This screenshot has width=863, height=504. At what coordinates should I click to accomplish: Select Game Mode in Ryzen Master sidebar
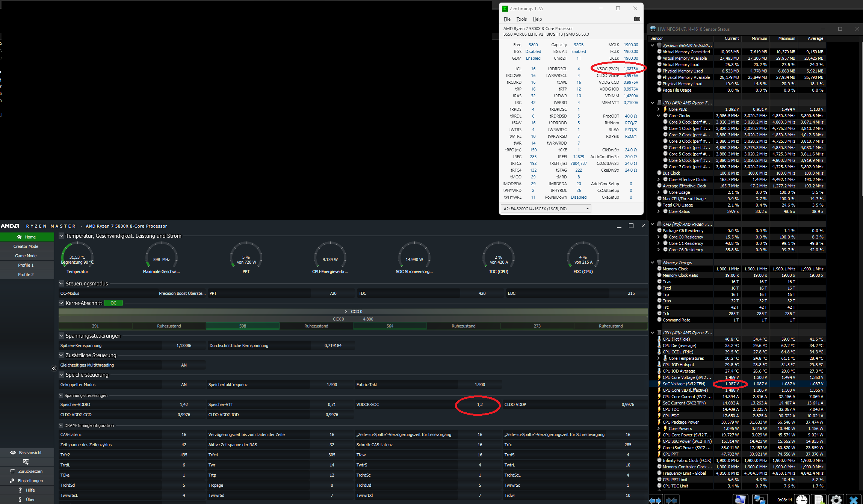(x=26, y=256)
